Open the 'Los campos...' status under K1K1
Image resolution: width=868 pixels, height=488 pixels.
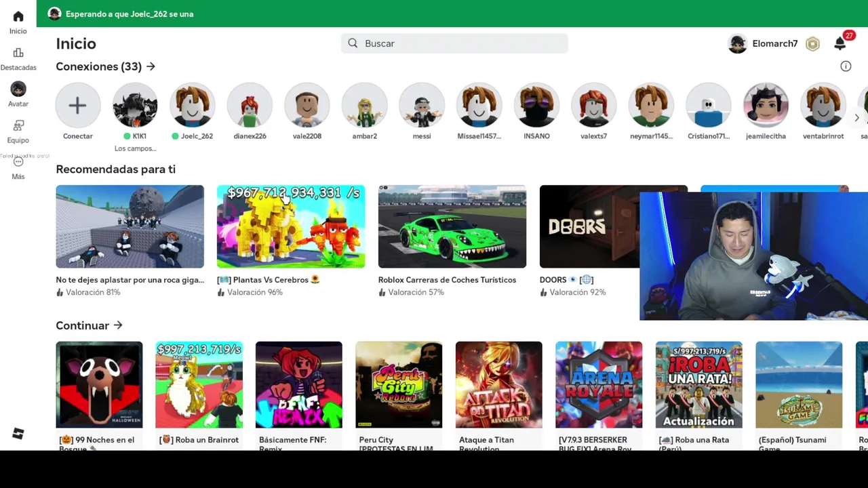[x=135, y=148]
